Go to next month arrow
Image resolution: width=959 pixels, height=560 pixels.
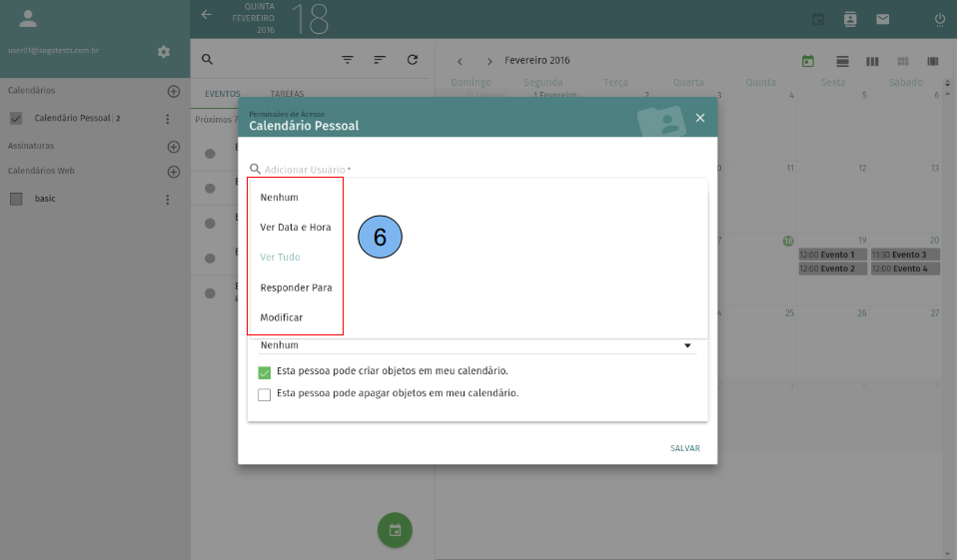(489, 61)
